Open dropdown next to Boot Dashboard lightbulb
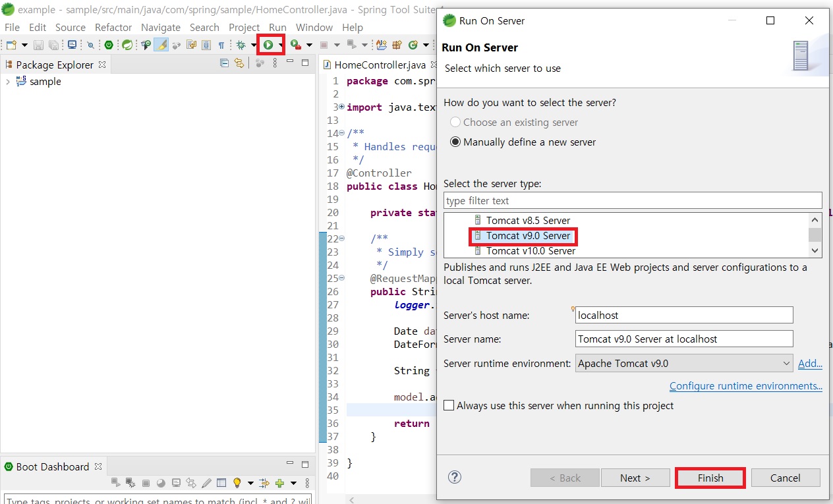 (250, 483)
